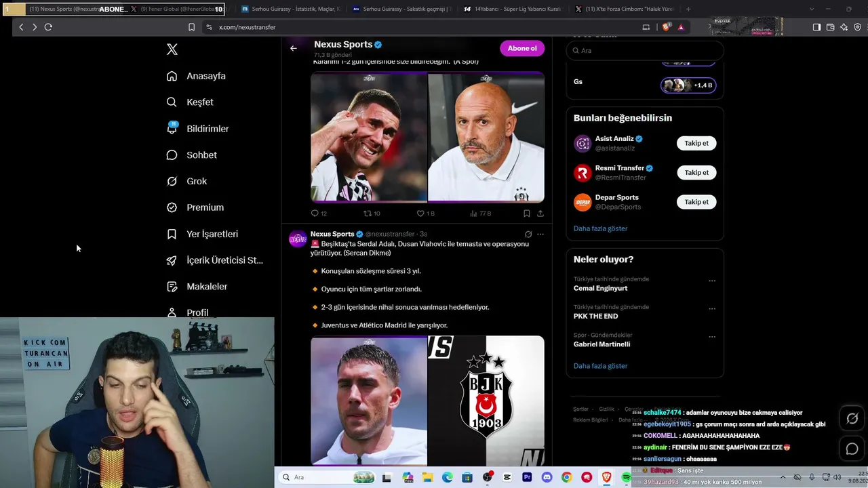Screen dimensions: 868x488
Task: Switch to the Serhou Guirassy Sakatlık geçmişi tab
Action: (x=401, y=9)
